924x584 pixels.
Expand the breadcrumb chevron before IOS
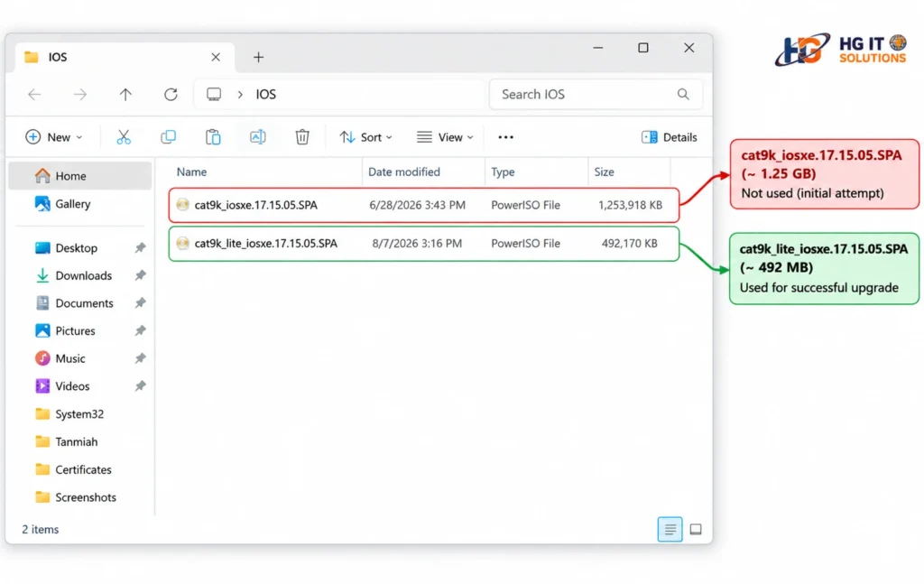pos(240,94)
